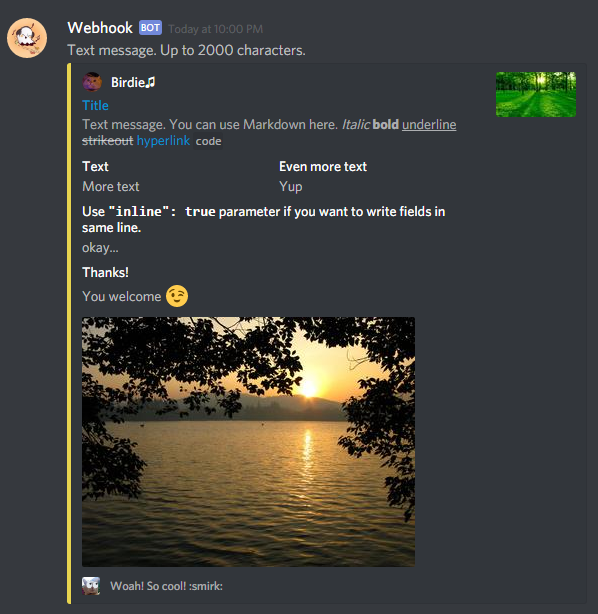
Task: Click the Webhook bot avatar
Action: [27, 38]
